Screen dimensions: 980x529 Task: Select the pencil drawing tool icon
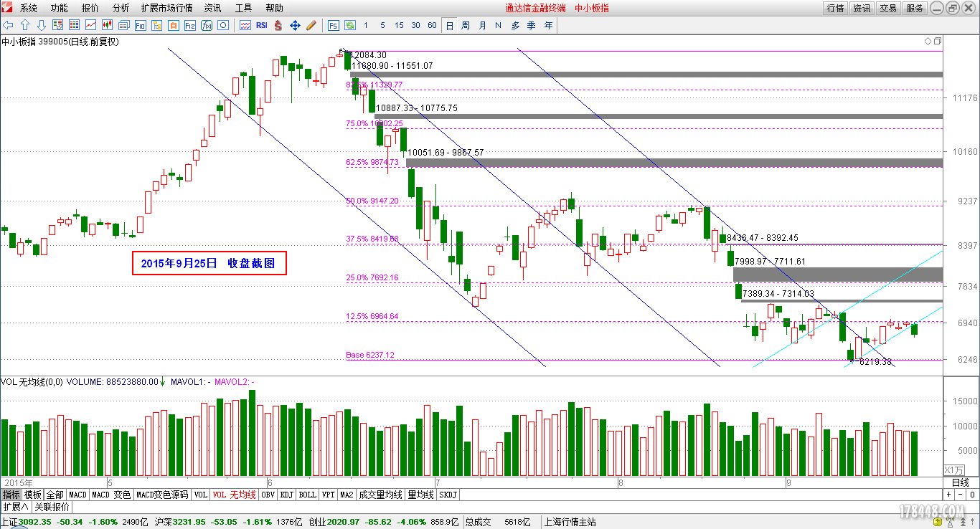tap(311, 25)
